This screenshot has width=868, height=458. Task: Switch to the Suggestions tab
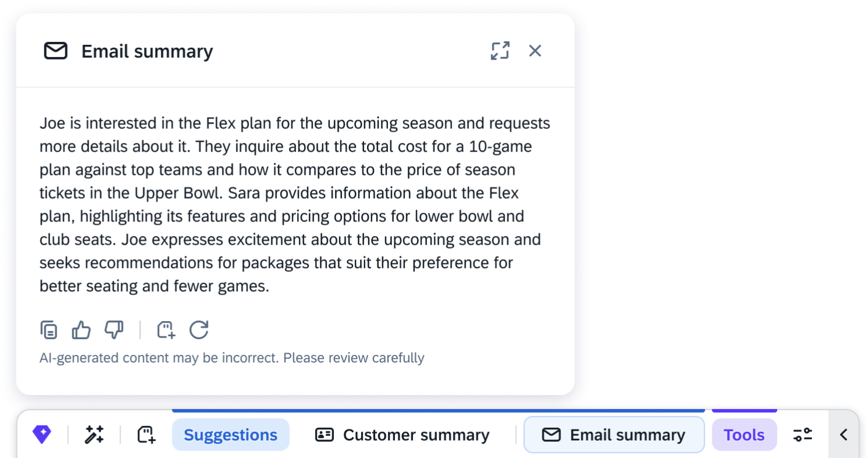[x=231, y=435]
